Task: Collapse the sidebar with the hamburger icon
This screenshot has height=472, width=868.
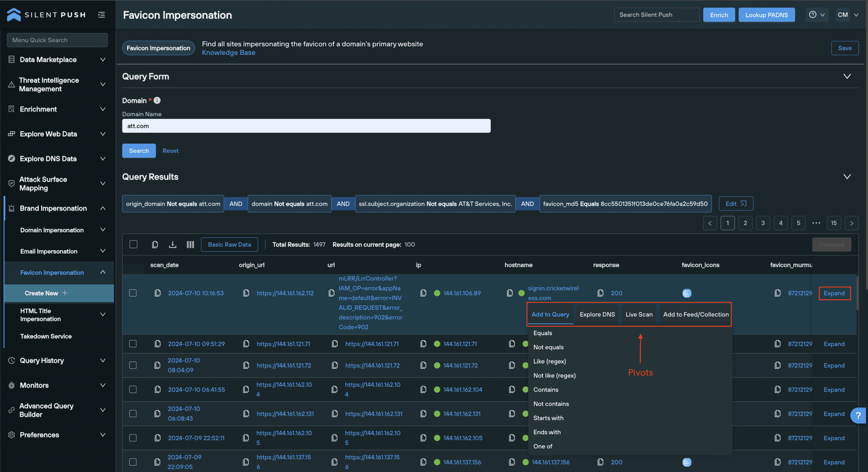Action: coord(101,15)
